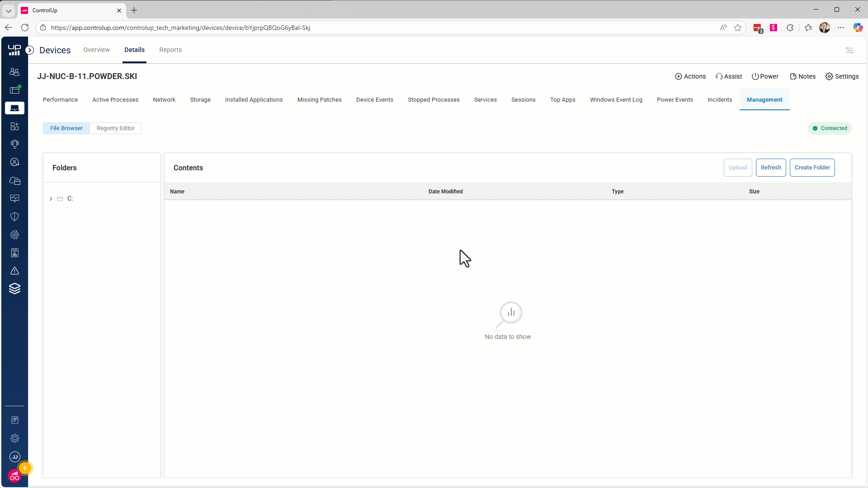The width and height of the screenshot is (868, 488).
Task: Open the layers stack icon in sidebar
Action: pos(14,288)
